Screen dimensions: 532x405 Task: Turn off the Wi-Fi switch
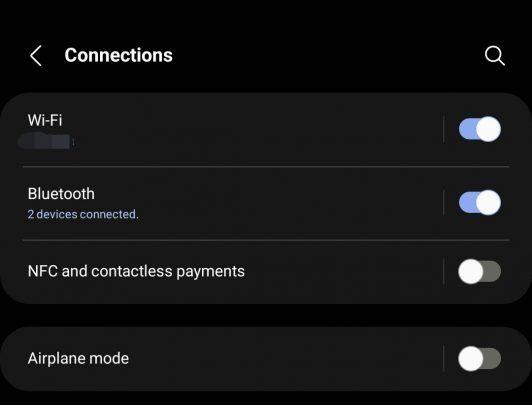pyautogui.click(x=479, y=129)
